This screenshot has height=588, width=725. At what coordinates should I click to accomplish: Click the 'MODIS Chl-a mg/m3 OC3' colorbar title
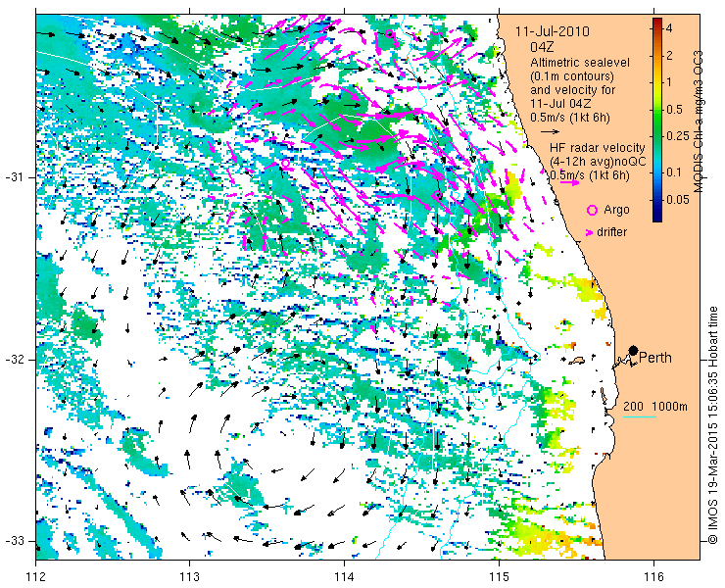[699, 122]
